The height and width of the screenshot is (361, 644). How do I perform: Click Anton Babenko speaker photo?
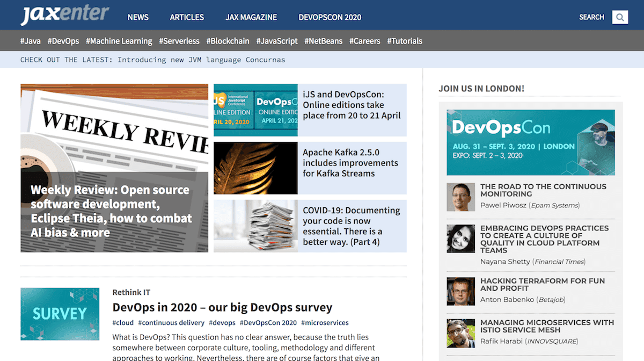tap(461, 291)
